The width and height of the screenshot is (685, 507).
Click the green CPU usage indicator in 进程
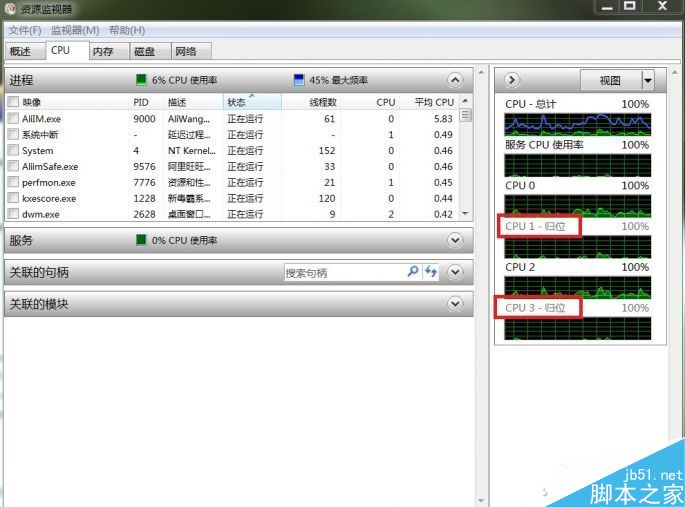click(x=142, y=80)
